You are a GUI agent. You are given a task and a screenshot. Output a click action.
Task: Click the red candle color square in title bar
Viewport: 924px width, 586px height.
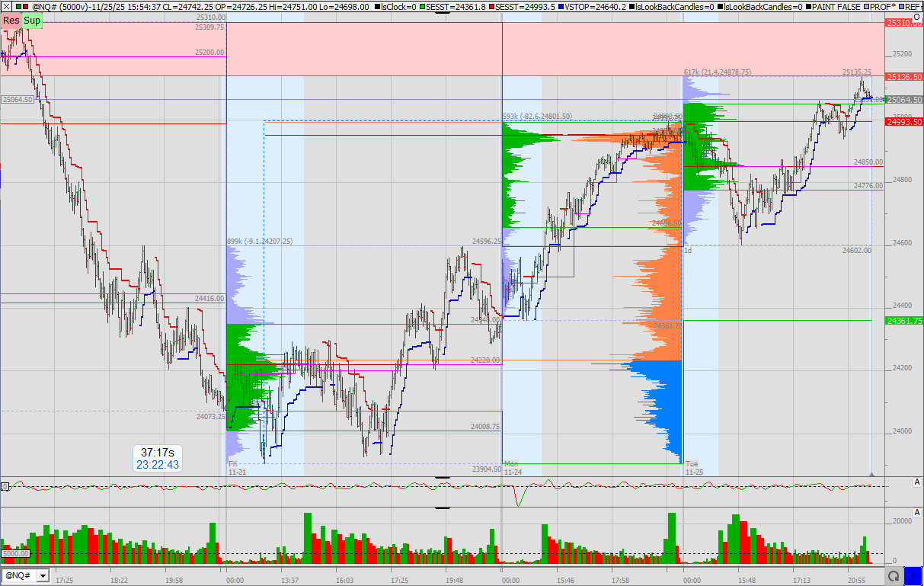pos(26,6)
